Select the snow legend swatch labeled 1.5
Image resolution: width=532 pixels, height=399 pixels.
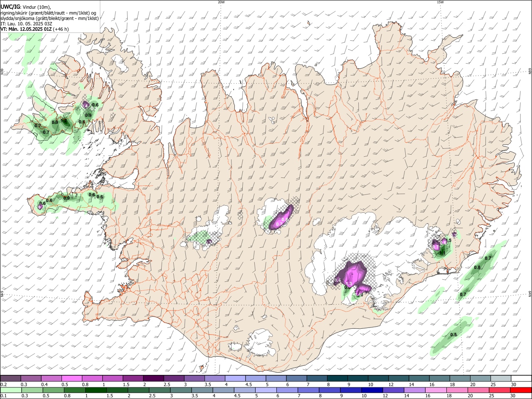pos(133,379)
